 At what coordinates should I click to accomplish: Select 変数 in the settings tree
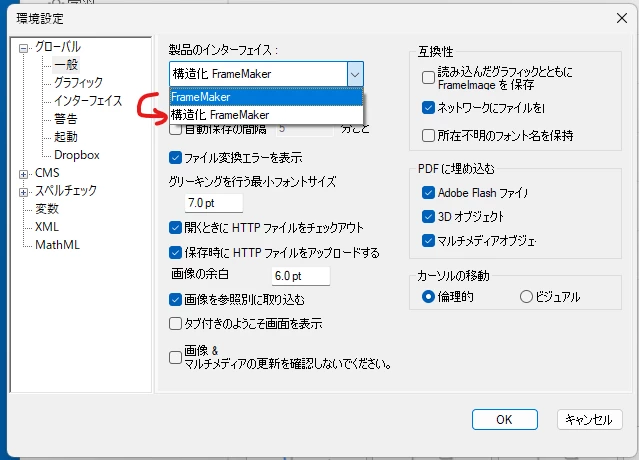[47, 209]
